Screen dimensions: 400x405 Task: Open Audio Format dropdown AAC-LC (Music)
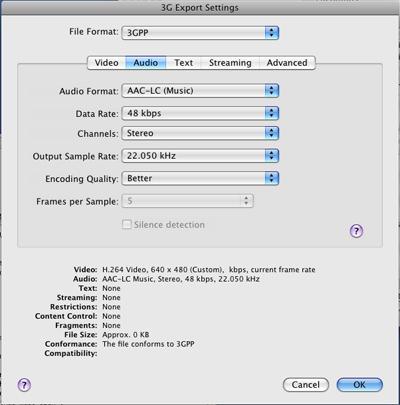point(200,91)
